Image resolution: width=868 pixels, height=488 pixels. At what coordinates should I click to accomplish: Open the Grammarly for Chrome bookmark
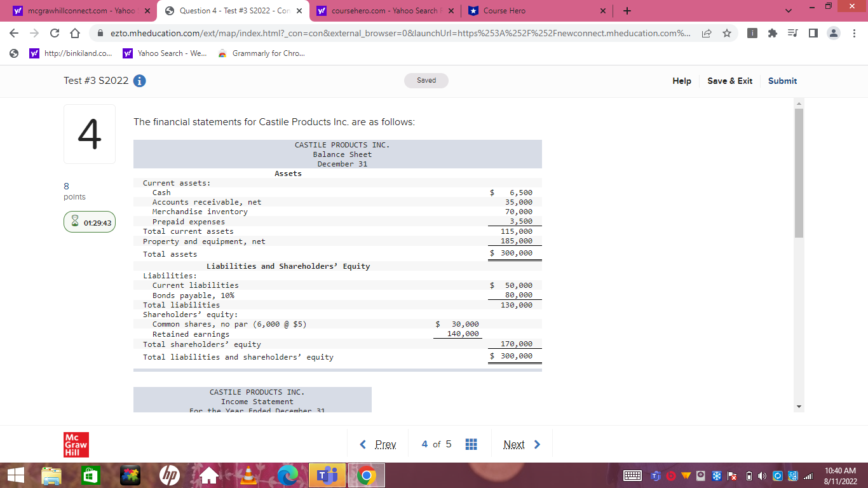[x=262, y=53]
